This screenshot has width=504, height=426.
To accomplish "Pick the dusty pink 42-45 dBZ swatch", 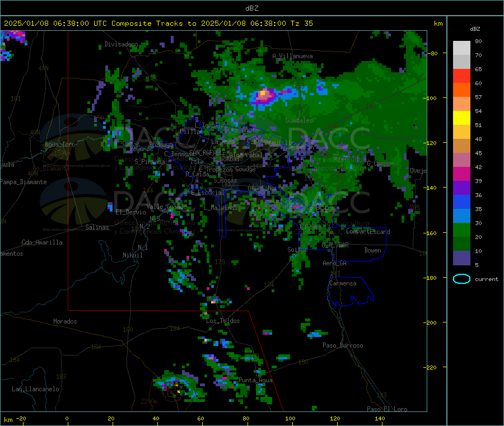I will coord(461,160).
